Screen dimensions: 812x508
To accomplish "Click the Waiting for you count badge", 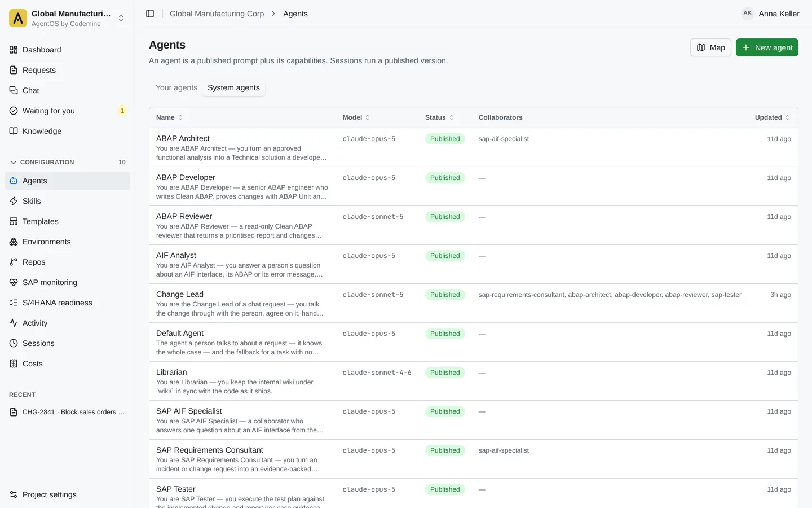I will point(122,111).
